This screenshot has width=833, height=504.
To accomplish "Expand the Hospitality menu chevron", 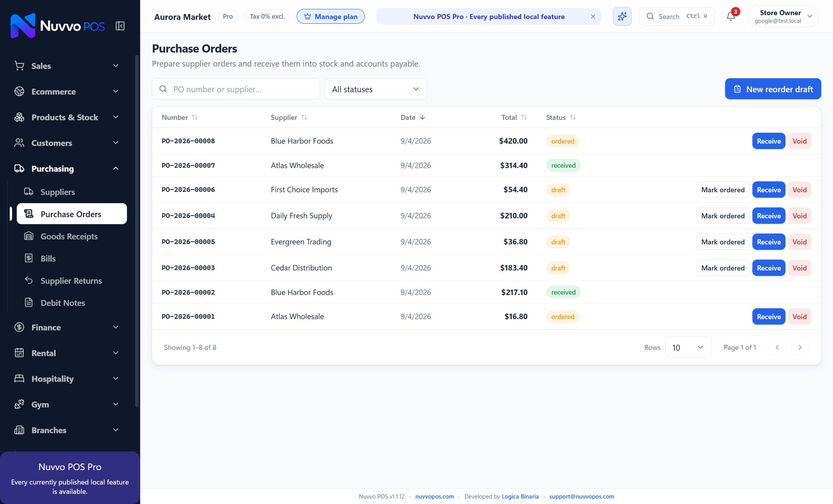I will tap(116, 379).
